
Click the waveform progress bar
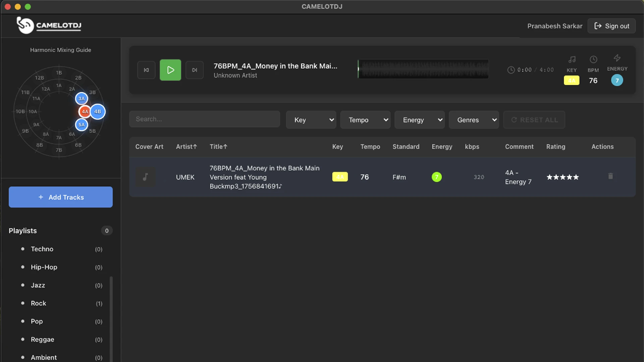click(423, 69)
